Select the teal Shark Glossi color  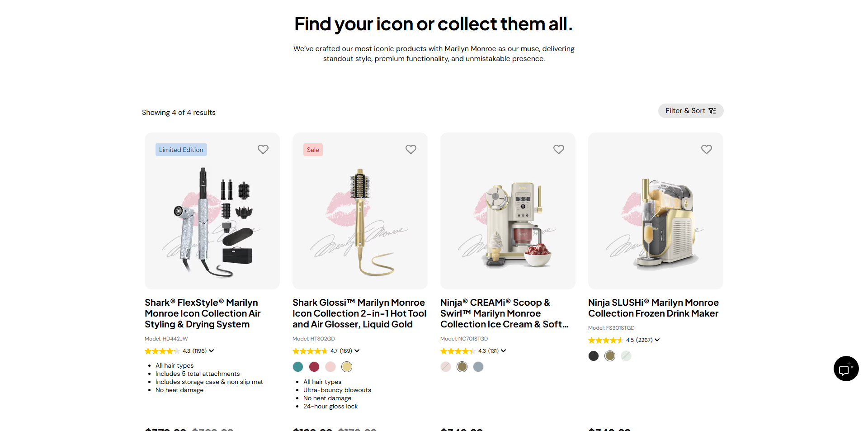[x=298, y=367]
